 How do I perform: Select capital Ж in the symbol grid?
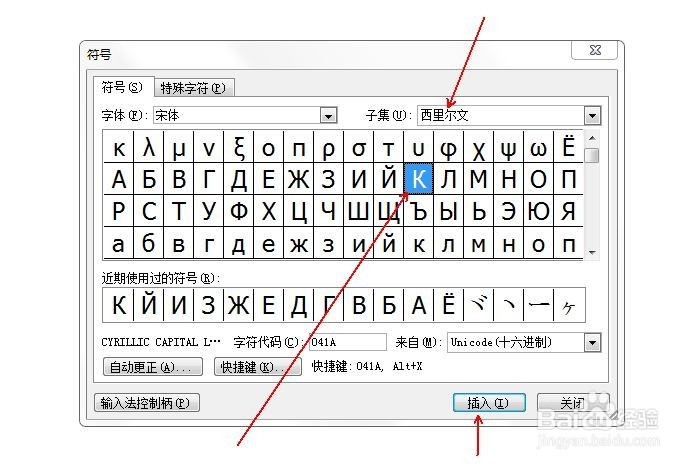click(x=299, y=179)
